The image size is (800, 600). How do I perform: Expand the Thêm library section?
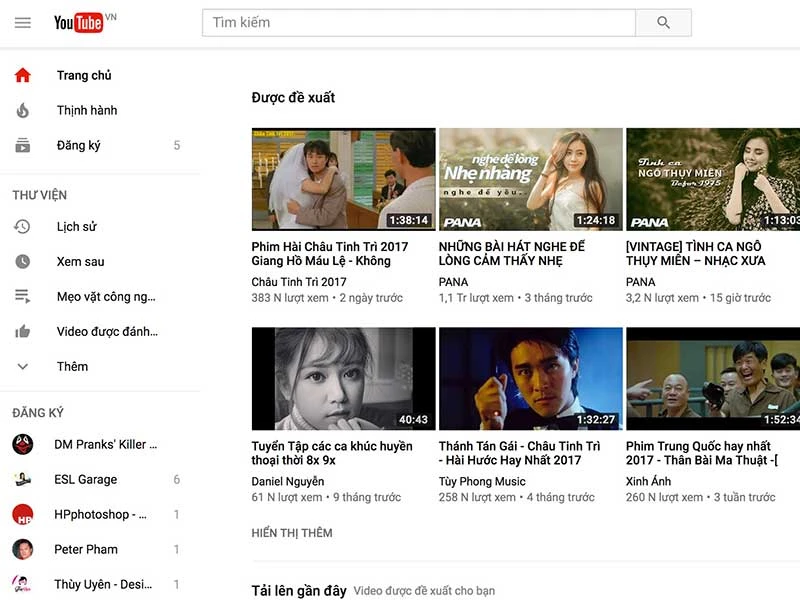coord(72,367)
